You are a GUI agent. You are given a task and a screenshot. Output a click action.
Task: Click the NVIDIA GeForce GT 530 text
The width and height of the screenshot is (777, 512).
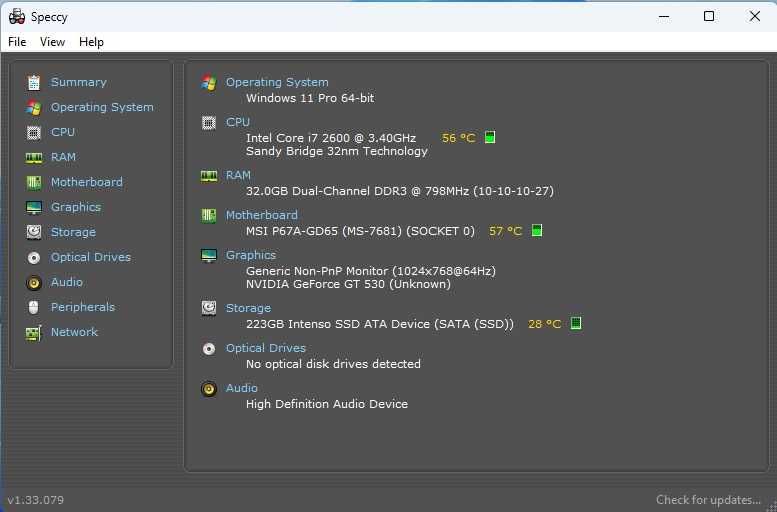[x=348, y=284]
